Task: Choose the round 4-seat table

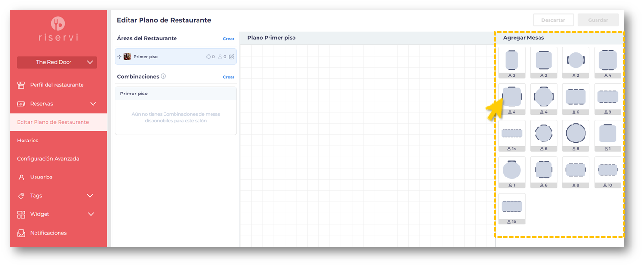Action: pos(544,99)
